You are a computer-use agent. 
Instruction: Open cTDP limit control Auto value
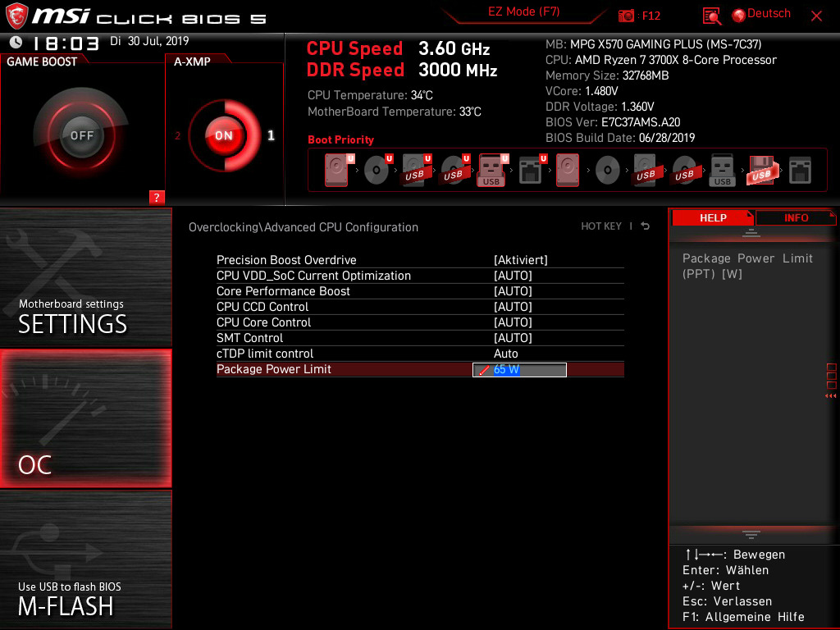click(505, 354)
